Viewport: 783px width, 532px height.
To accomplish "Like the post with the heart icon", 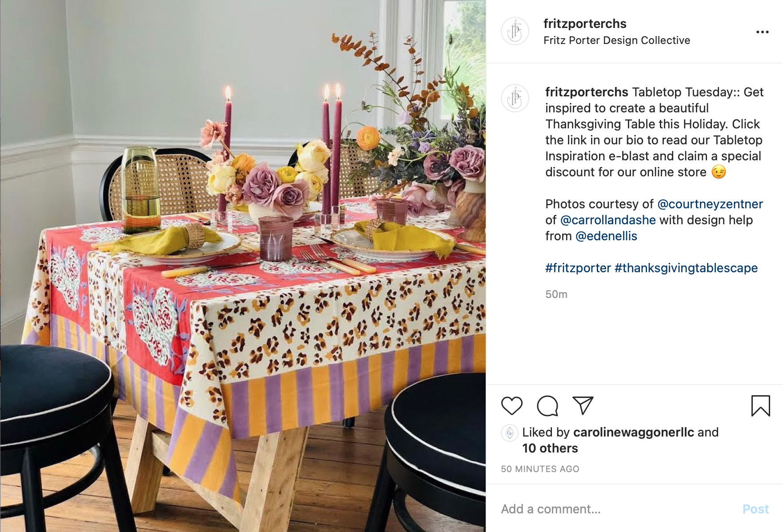I will click(x=511, y=406).
